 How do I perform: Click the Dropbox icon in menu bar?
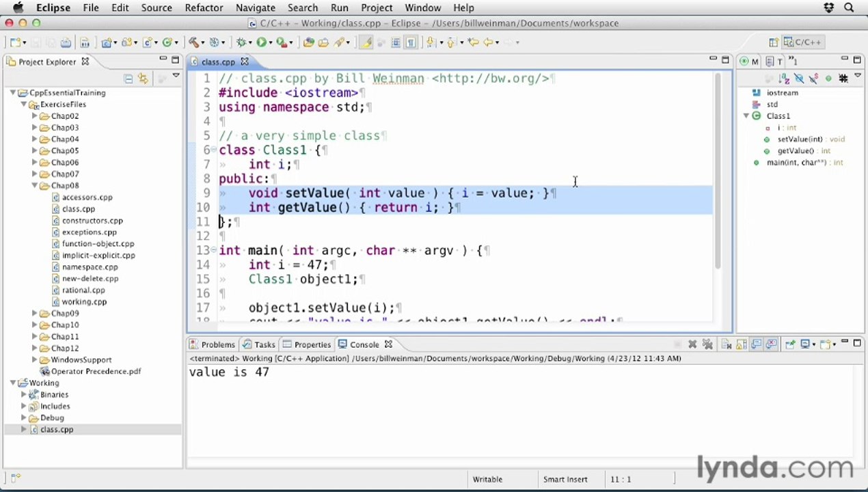(829, 8)
